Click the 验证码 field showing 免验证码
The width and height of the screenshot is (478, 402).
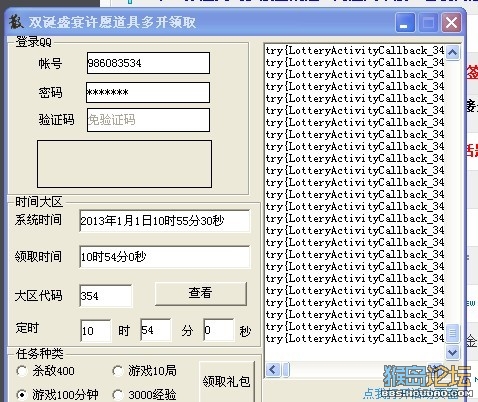(148, 120)
